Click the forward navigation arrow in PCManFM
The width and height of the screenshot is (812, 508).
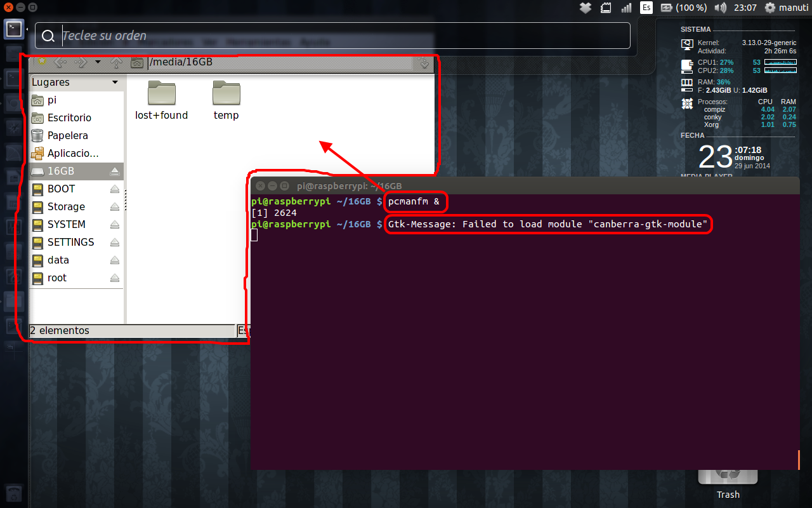tap(80, 62)
